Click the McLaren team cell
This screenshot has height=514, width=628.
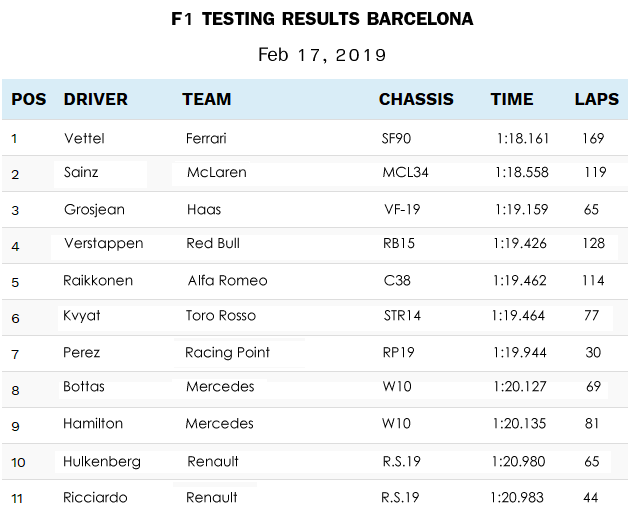click(x=216, y=172)
